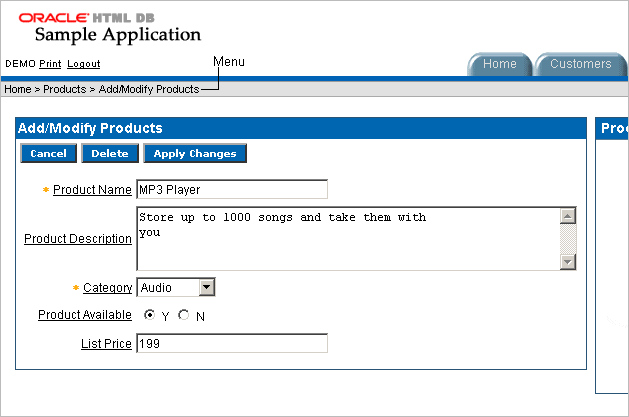
Task: Click the description scrollbar down arrow
Action: tap(568, 261)
